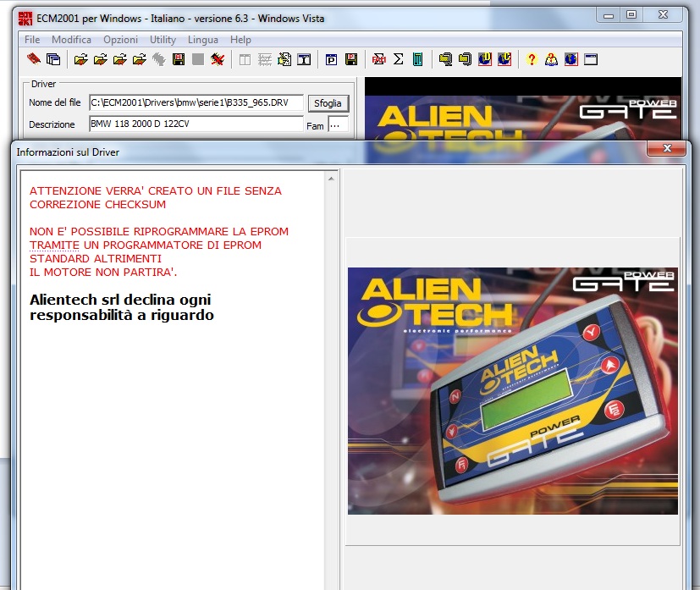Click the 'Informazioni sul Driver' dialog title
Image resolution: width=700 pixels, height=590 pixels.
(68, 152)
